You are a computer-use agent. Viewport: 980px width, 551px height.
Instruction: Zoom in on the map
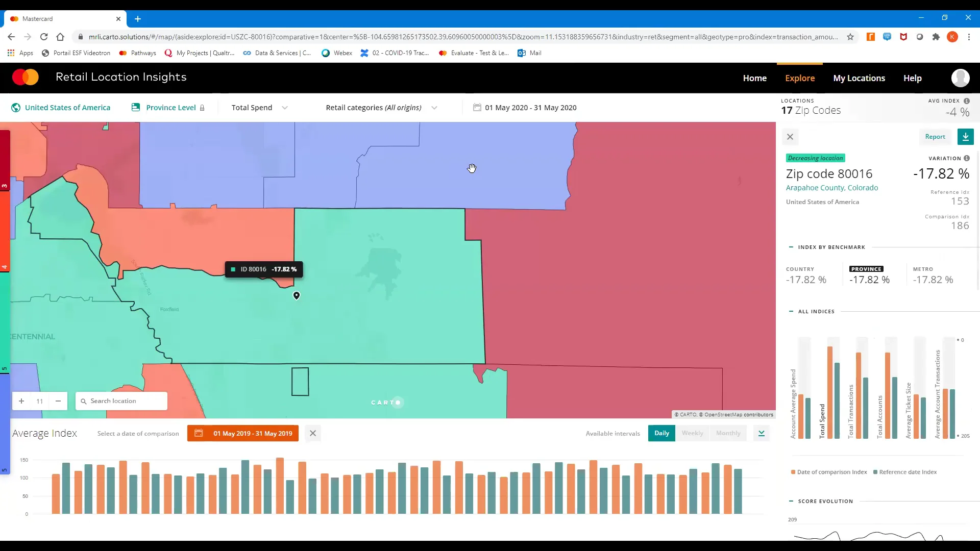point(21,401)
